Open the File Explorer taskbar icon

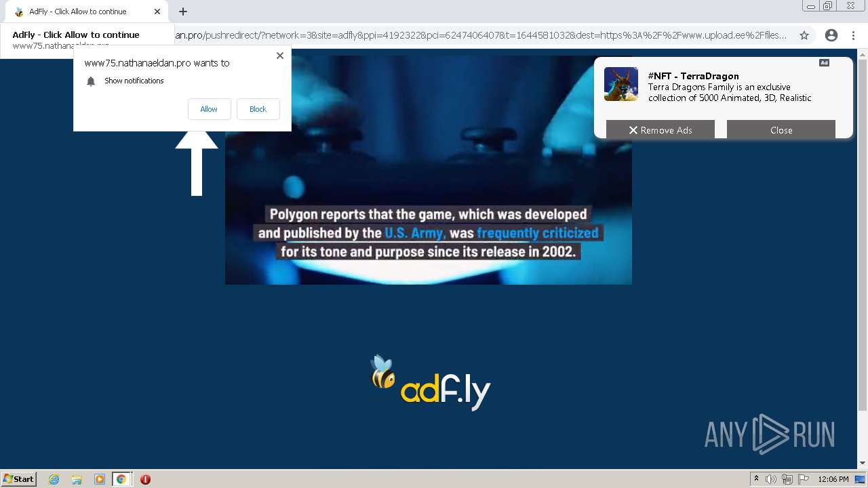[x=77, y=479]
